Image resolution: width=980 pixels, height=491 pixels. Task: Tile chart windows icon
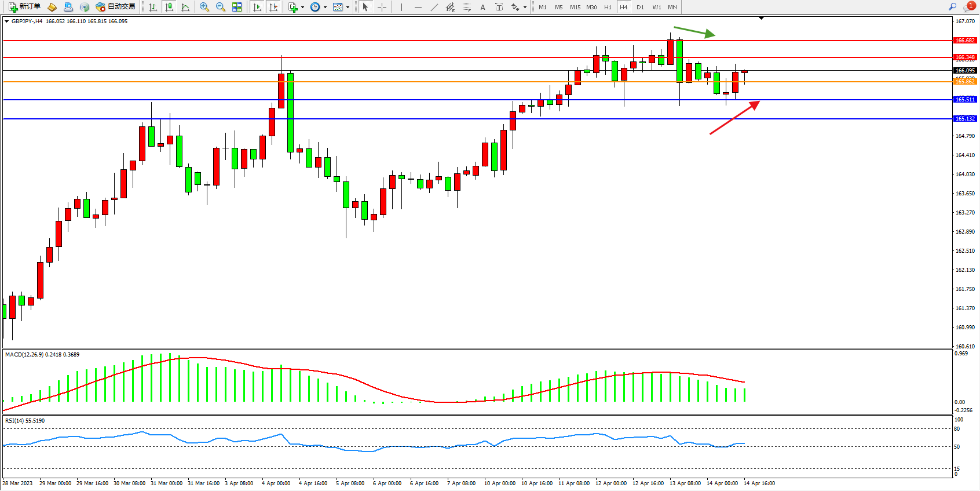(x=237, y=7)
